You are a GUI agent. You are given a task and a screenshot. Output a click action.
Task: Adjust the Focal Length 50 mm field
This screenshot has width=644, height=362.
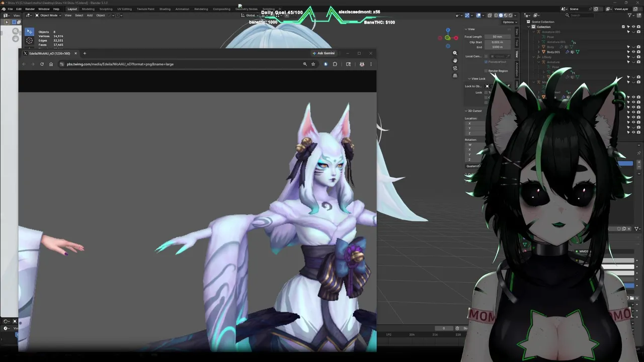coord(498,37)
